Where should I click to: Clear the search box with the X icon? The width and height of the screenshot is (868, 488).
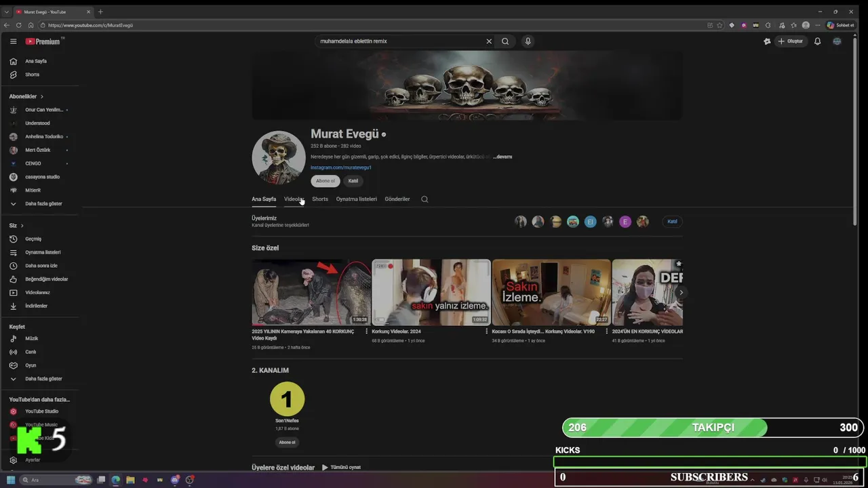pos(489,41)
